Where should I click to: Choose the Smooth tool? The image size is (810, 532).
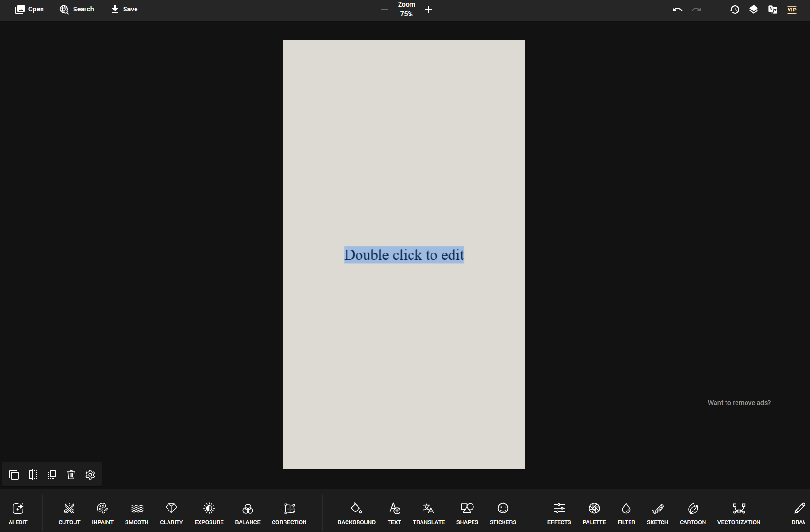[137, 513]
